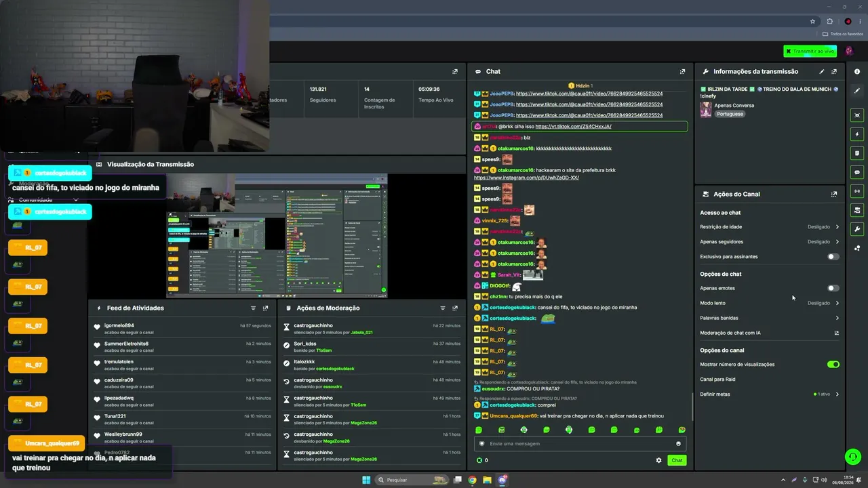868x488 pixels.
Task: Select the server layout icon in the side rail
Action: (857, 210)
